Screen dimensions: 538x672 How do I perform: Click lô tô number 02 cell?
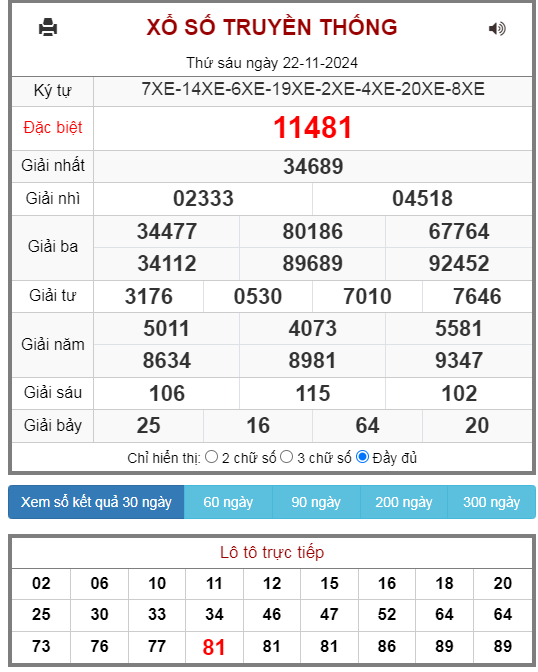(41, 583)
